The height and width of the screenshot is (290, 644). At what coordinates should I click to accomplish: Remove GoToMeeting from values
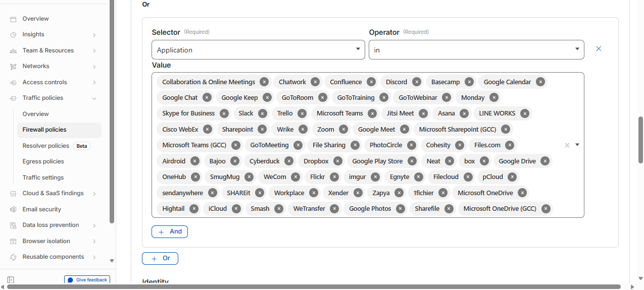click(x=298, y=145)
